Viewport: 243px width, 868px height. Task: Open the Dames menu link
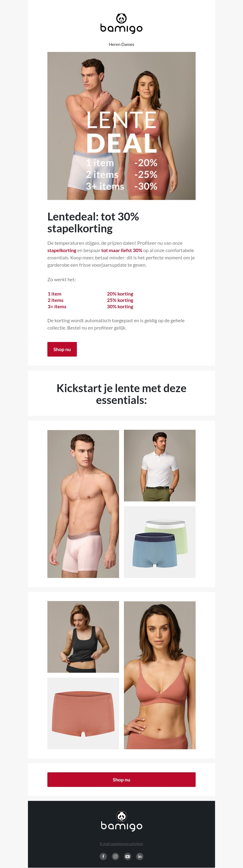click(128, 44)
